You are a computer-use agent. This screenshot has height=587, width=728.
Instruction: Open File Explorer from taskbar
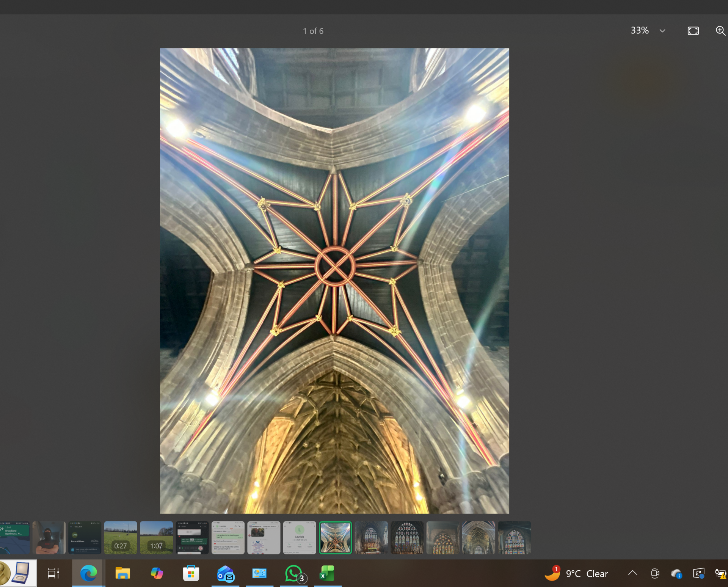click(x=122, y=573)
